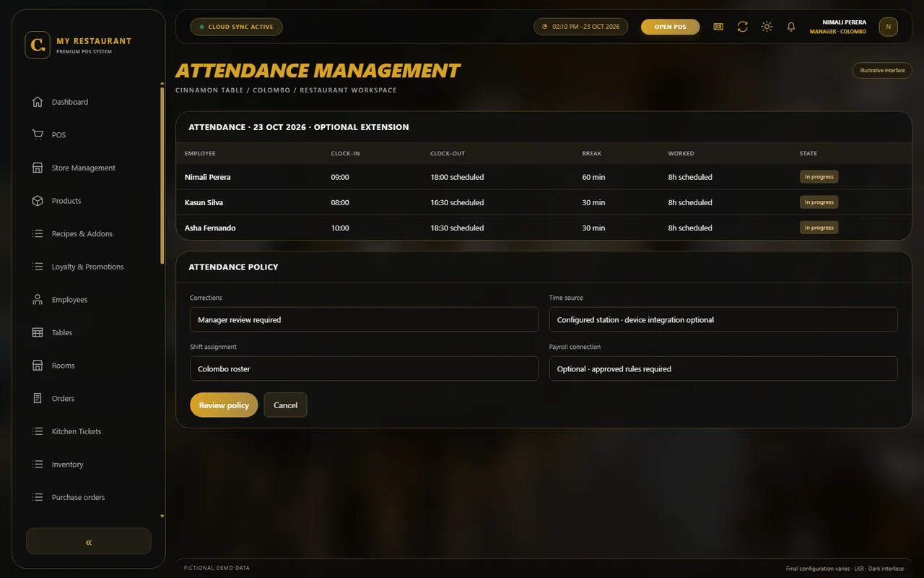
Task: Collapse the sidebar with double chevron button
Action: 89,541
